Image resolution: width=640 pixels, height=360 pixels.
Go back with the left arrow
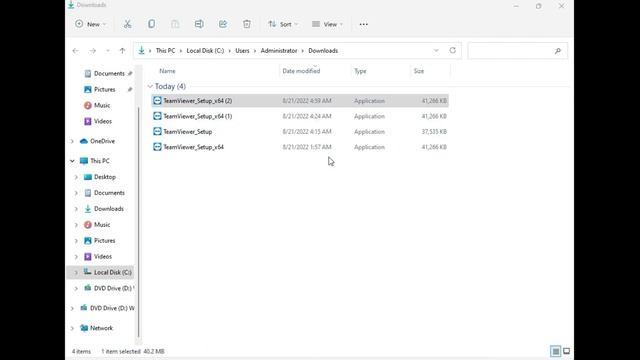point(76,51)
